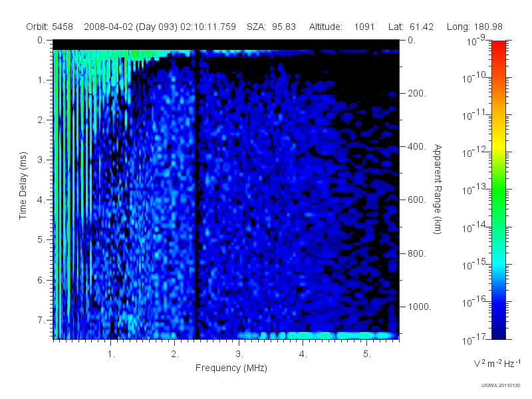Image resolution: width=532 pixels, height=399 pixels.
Task: Click the yellow section of the color bar
Action: pyautogui.click(x=498, y=144)
